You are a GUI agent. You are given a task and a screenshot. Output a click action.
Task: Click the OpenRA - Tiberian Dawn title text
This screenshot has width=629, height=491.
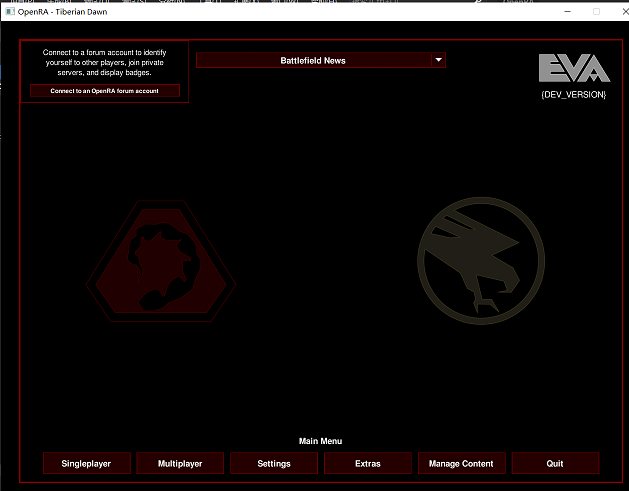(62, 12)
